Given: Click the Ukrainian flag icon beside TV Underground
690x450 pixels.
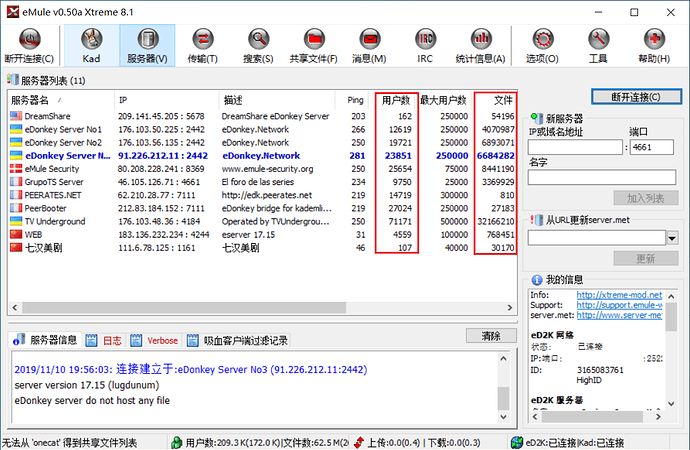Looking at the screenshot, I should click(x=16, y=221).
